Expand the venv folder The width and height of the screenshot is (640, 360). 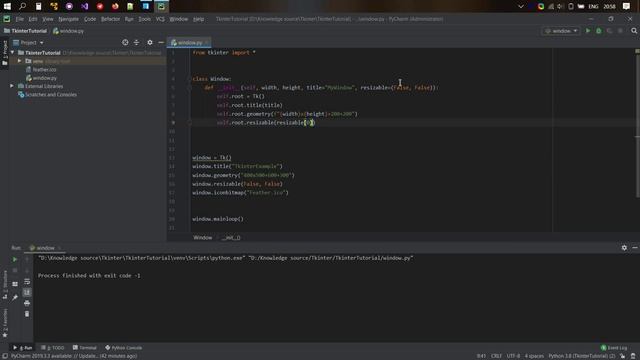(x=19, y=61)
